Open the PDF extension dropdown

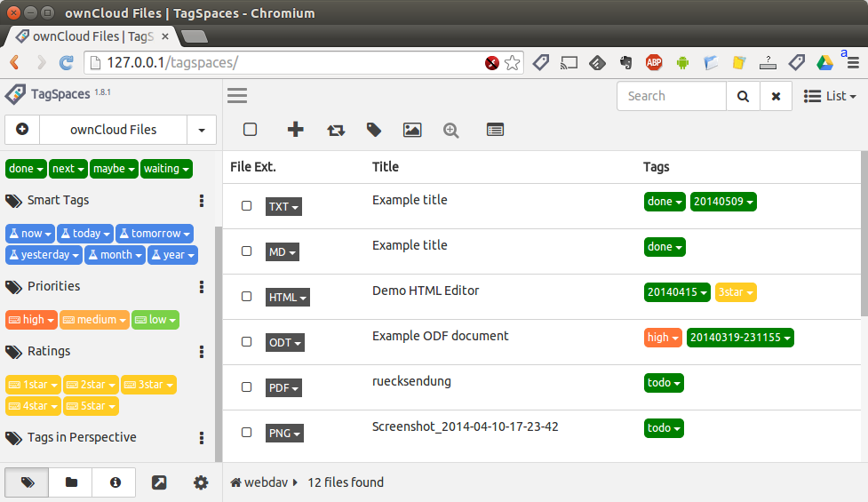283,388
